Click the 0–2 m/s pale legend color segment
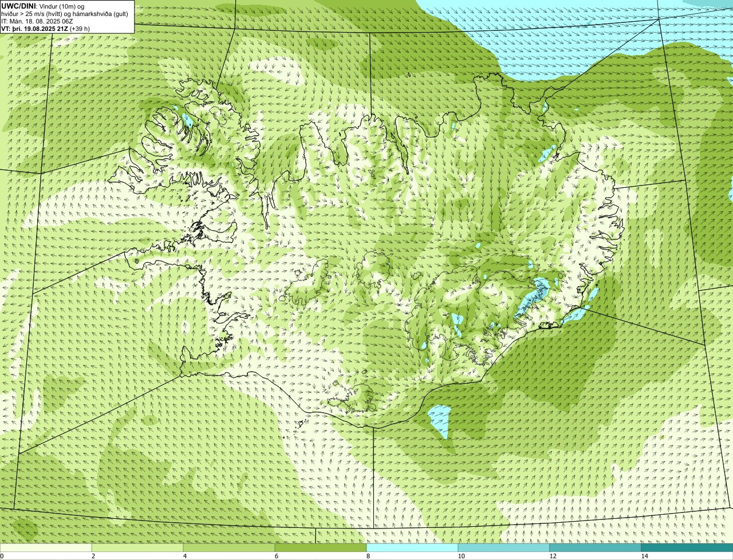The image size is (733, 560). (46, 547)
